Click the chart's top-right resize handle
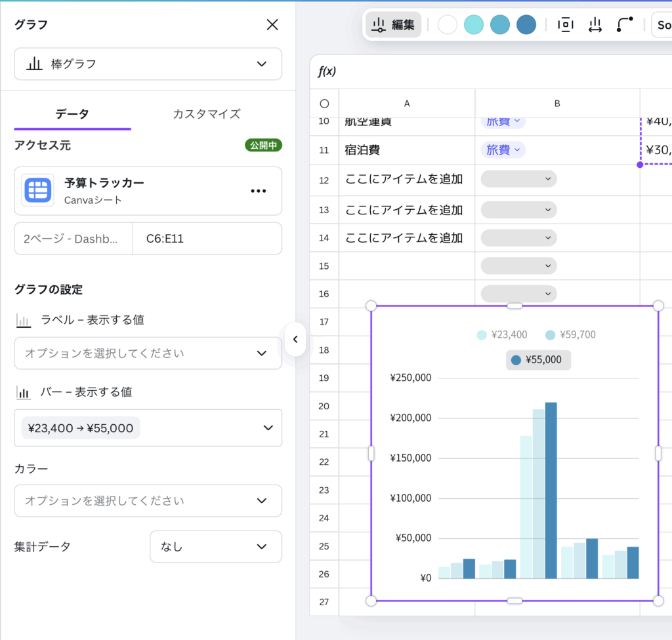This screenshot has height=640, width=672. [658, 306]
